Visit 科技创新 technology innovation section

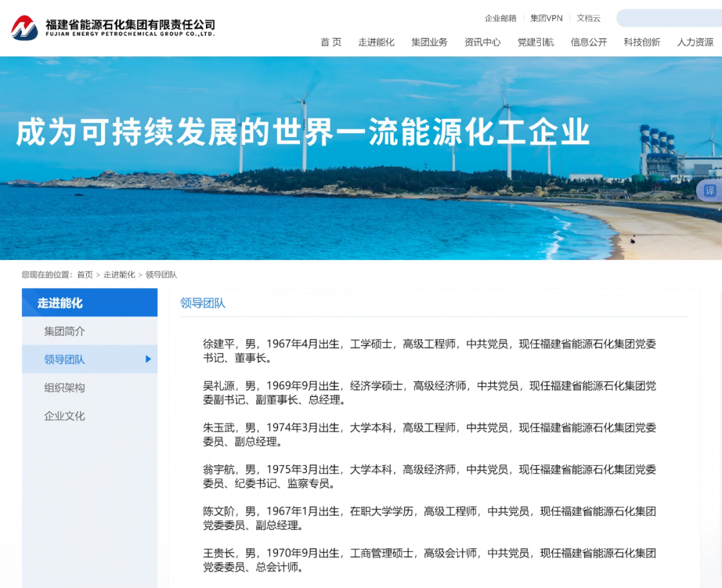point(641,41)
